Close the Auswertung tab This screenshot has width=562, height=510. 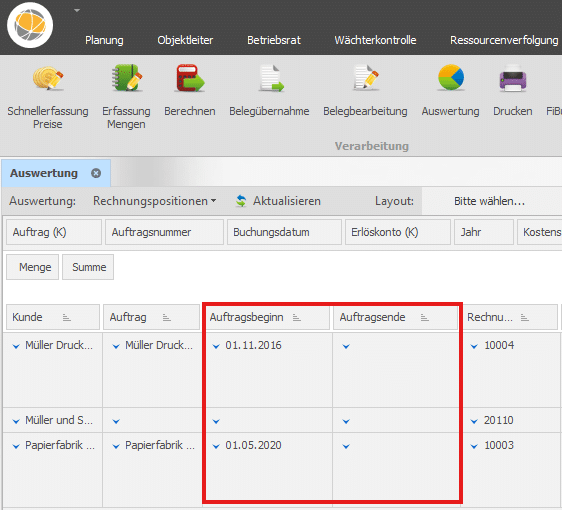(96, 173)
